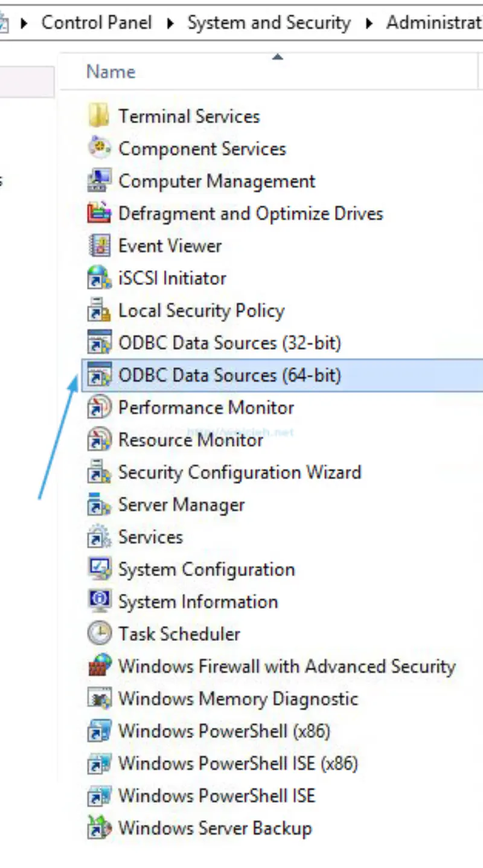Image resolution: width=483 pixels, height=868 pixels.
Task: Open Local Security Policy
Action: point(202,310)
